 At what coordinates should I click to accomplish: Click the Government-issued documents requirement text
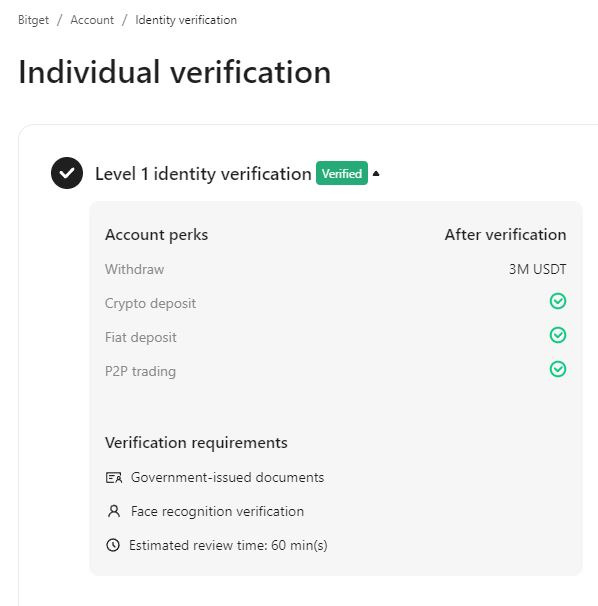click(x=227, y=477)
